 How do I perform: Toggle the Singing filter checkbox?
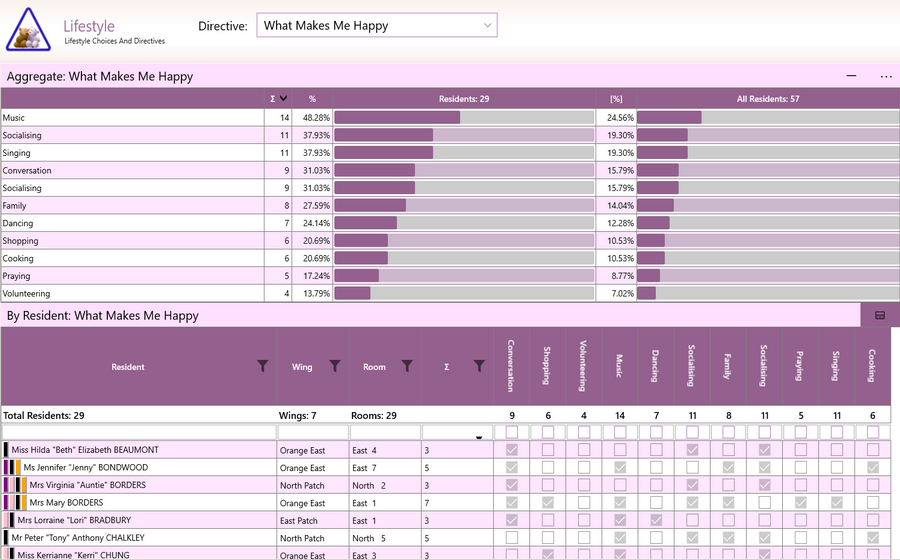tap(837, 432)
